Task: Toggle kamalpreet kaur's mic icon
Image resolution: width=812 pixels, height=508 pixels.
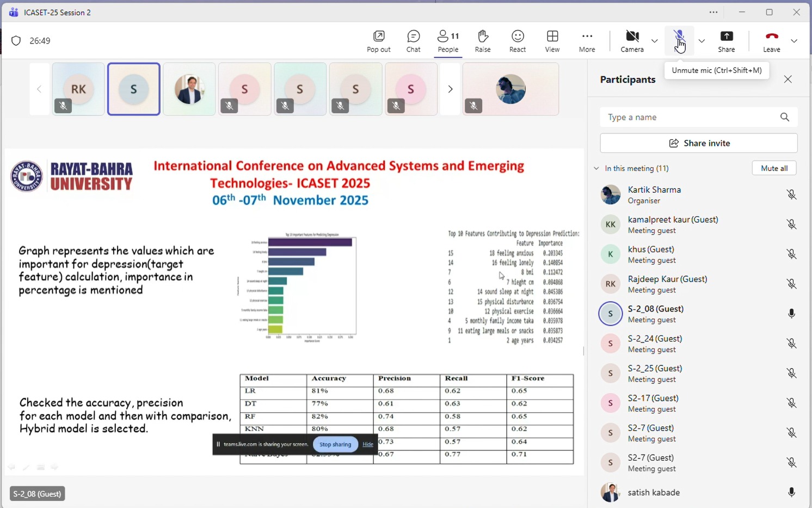Action: pos(791,224)
